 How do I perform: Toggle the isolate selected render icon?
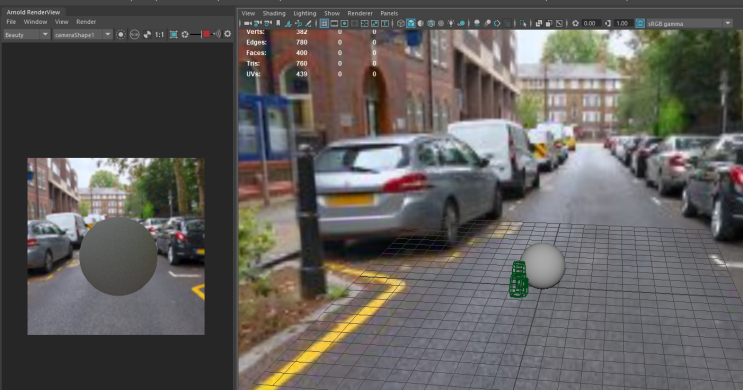tap(121, 34)
